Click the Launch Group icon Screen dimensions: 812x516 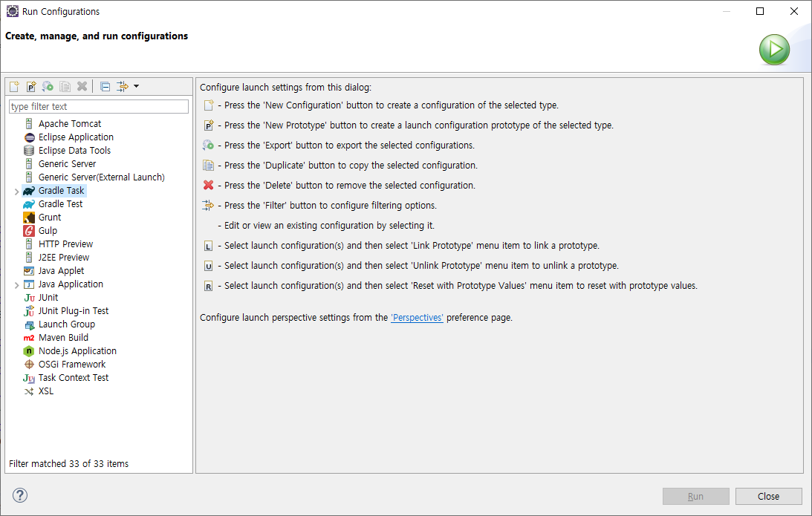tap(30, 325)
